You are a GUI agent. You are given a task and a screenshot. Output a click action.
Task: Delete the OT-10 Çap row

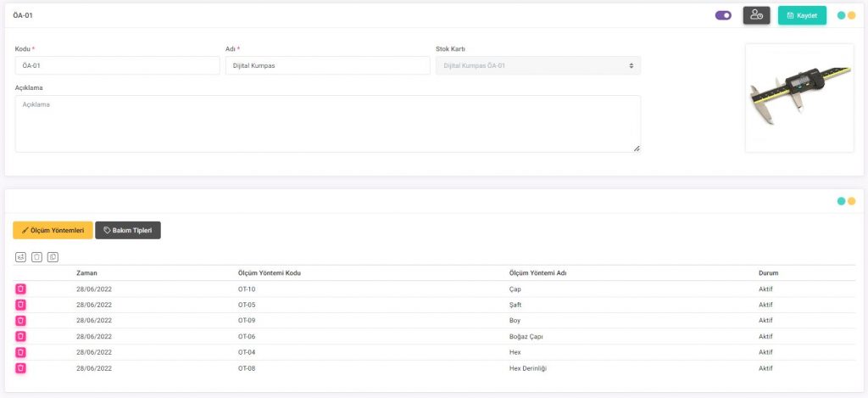[20, 289]
